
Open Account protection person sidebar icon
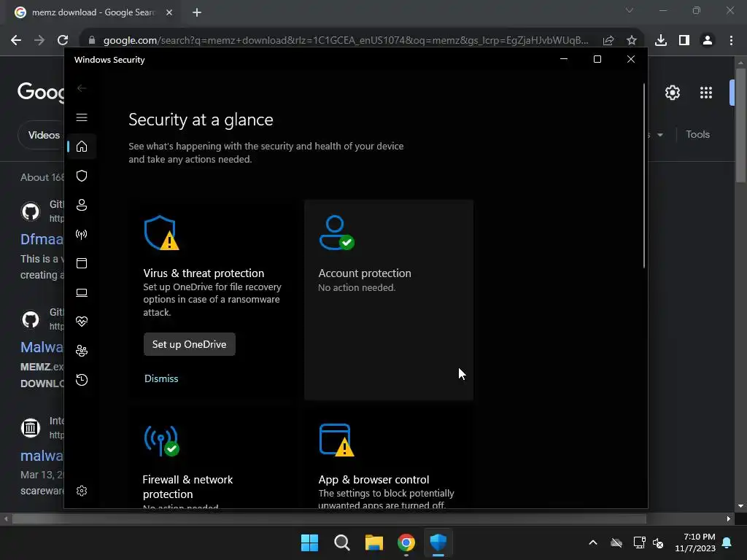pos(82,205)
